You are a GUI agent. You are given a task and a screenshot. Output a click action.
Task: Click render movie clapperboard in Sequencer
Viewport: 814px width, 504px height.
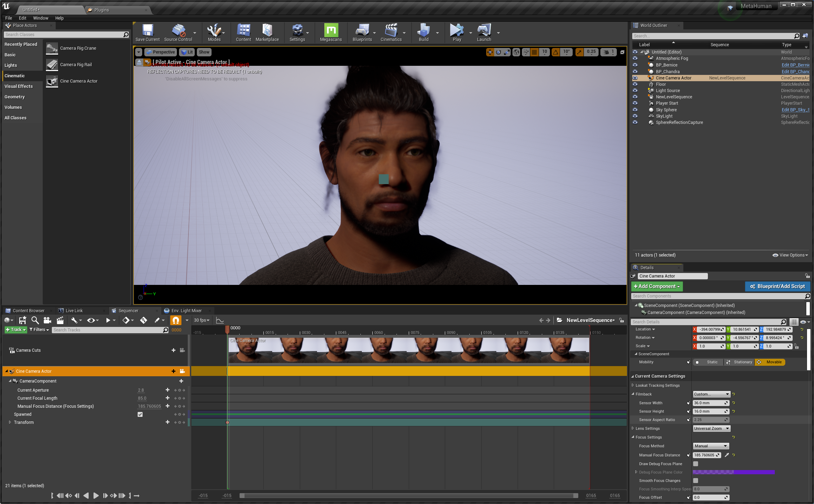pyautogui.click(x=60, y=320)
